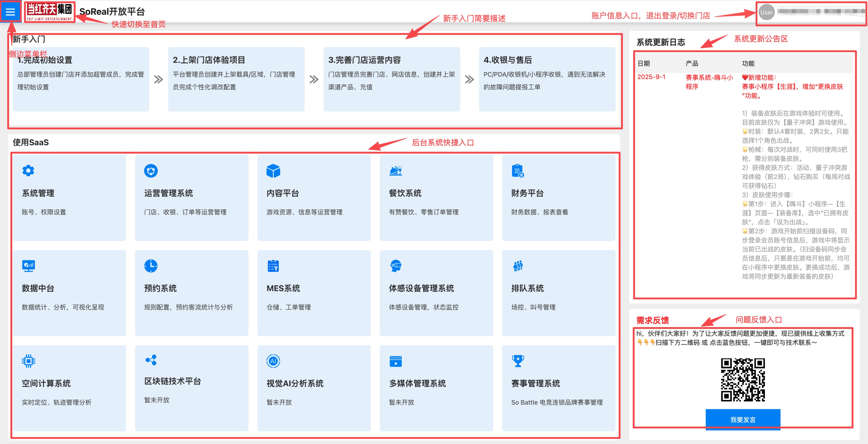The width and height of the screenshot is (868, 444).
Task: Select the 1.完成初始设置 step card
Action: 81,79
